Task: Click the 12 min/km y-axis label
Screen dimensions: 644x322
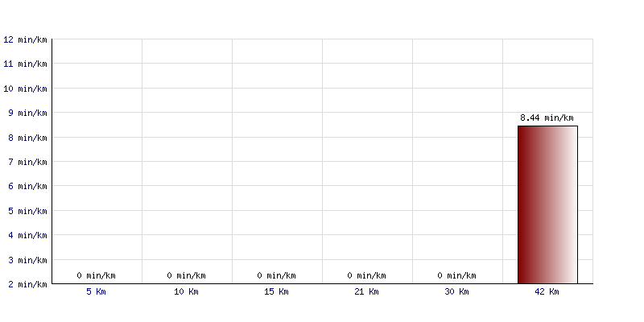Action: coord(26,39)
